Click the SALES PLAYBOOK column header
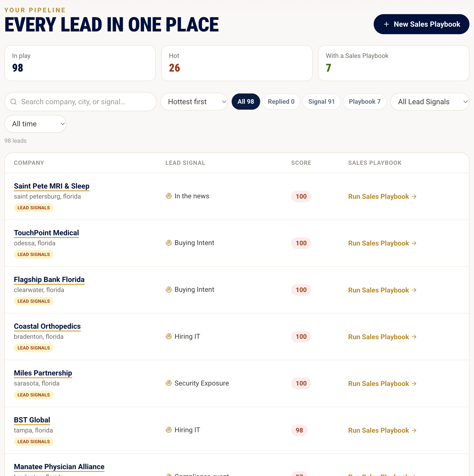The height and width of the screenshot is (476, 474). click(x=375, y=163)
